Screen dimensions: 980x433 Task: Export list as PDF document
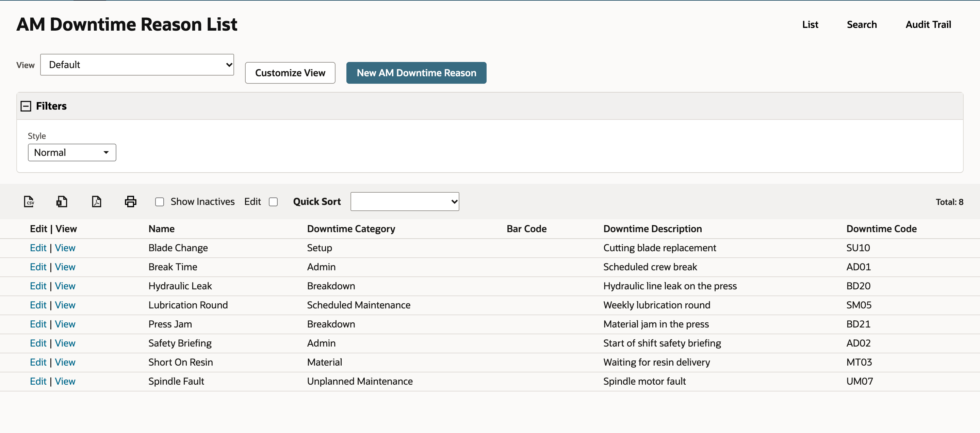(97, 201)
